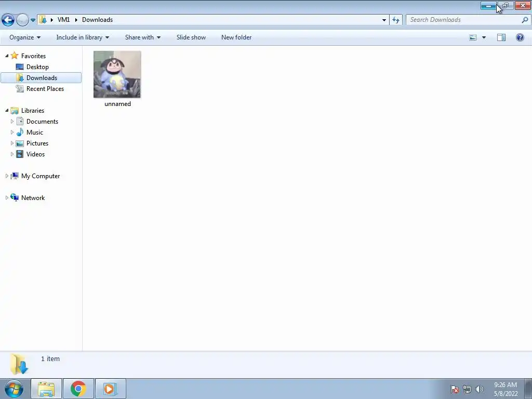Expand the Videos library

tap(12, 154)
